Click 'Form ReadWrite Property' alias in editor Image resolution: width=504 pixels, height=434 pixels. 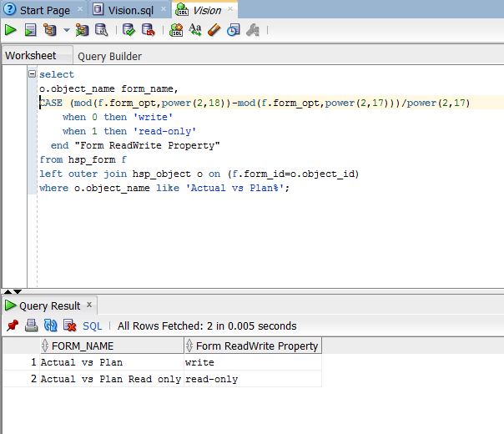coord(147,145)
